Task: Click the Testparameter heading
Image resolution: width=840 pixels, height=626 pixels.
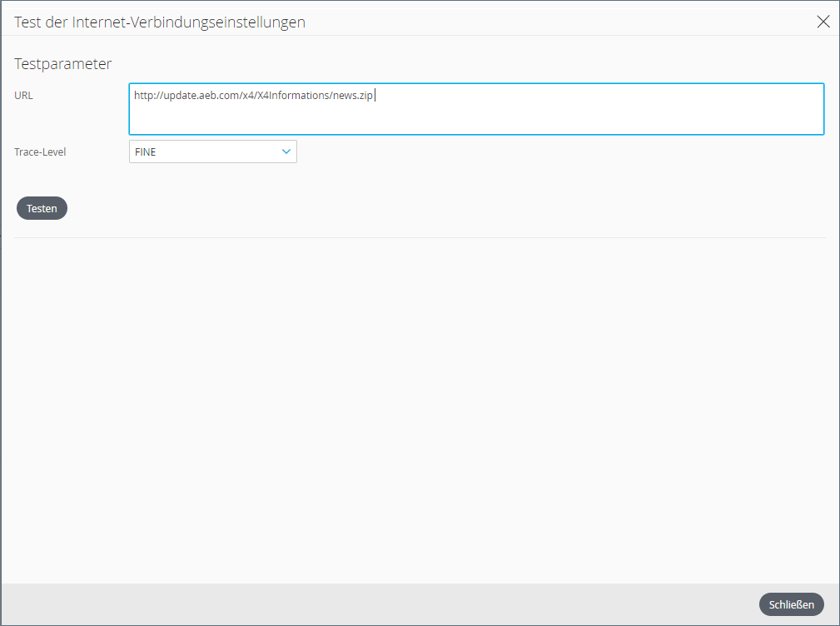Action: [62, 64]
